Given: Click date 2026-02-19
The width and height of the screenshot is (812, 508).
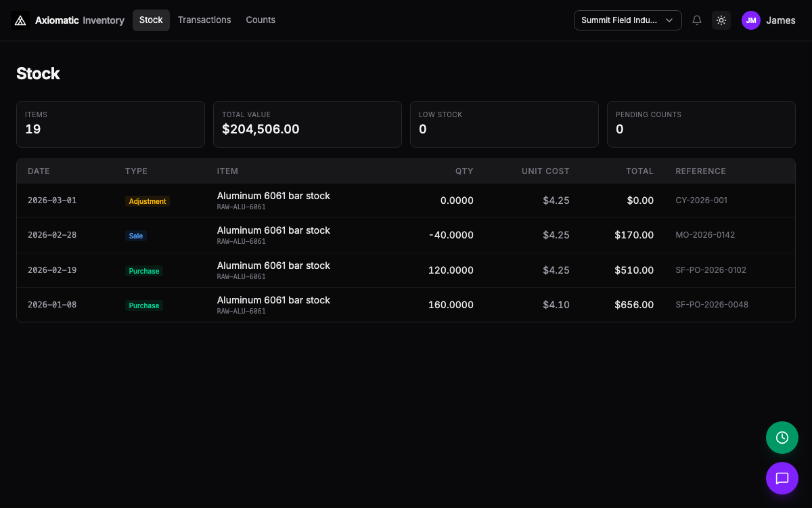Looking at the screenshot, I should [52, 270].
